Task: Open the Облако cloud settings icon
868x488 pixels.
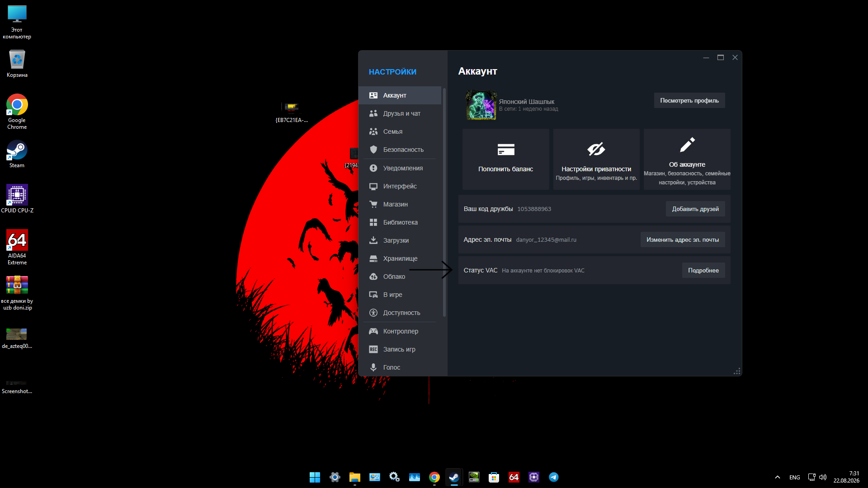Action: 373,277
